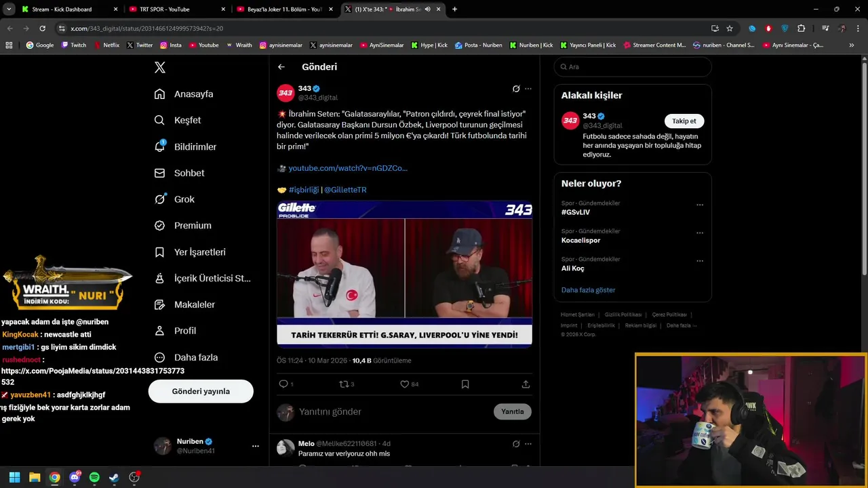Open 343 profile avatar in post
Viewport: 868px width, 488px height.
tap(285, 93)
